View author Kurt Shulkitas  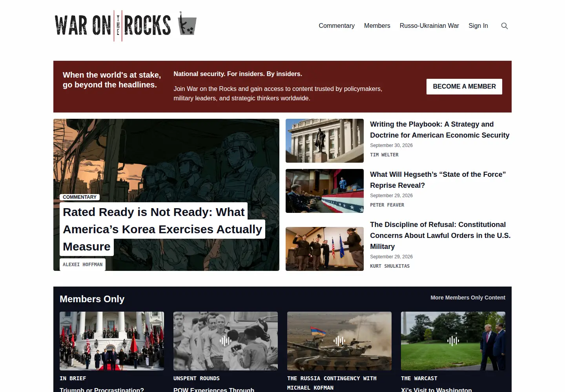click(390, 266)
